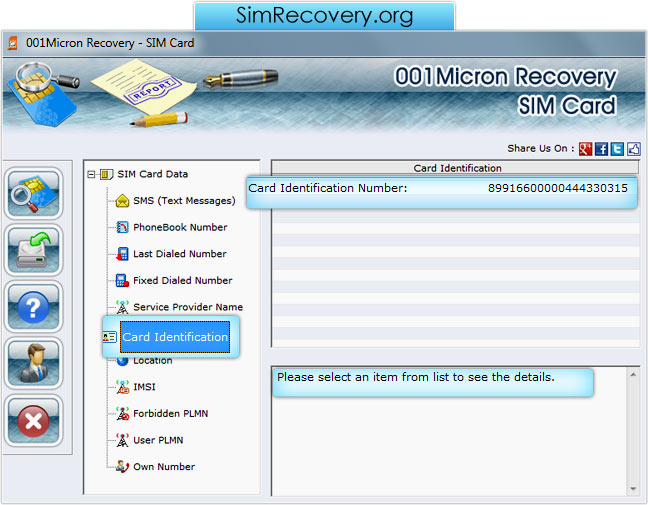Select Service Provider Name tree entry
Viewport: 648px width, 505px height.
pos(188,307)
